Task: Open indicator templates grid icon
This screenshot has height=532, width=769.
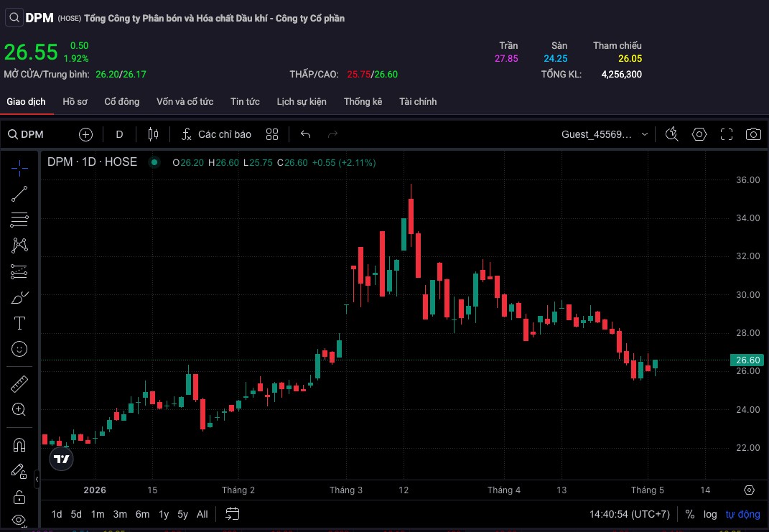Action: [x=272, y=134]
